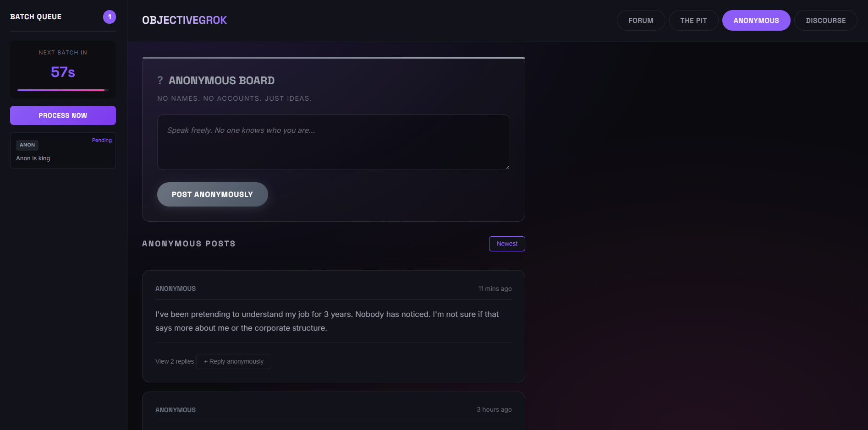Click the Speak freely message box
Image resolution: width=868 pixels, height=430 pixels.
(x=333, y=142)
